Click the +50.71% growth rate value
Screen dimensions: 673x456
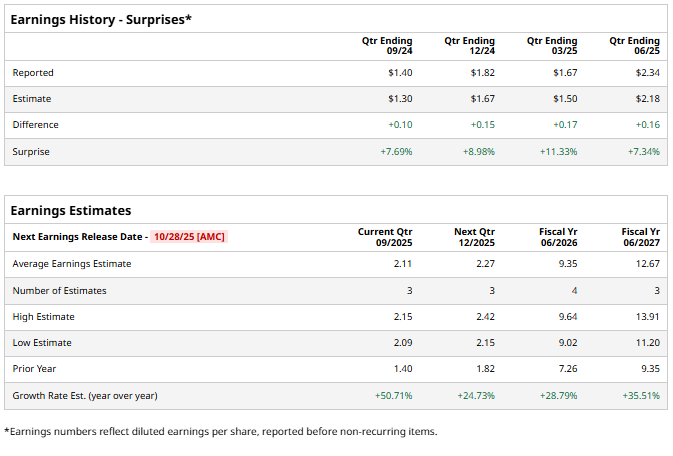click(x=392, y=396)
